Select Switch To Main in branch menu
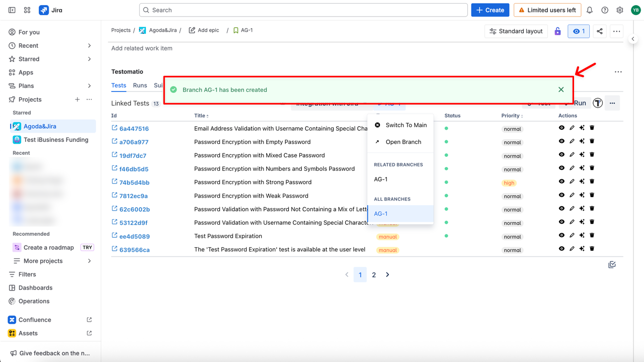644x362 pixels. click(406, 125)
